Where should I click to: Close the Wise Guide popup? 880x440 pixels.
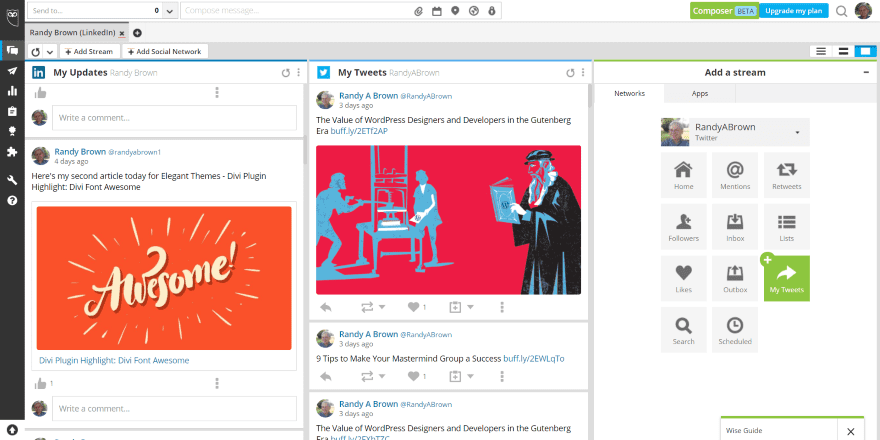pos(850,431)
